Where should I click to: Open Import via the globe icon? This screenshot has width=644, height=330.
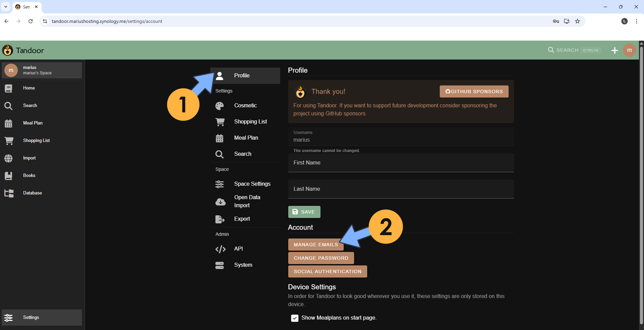click(8, 158)
